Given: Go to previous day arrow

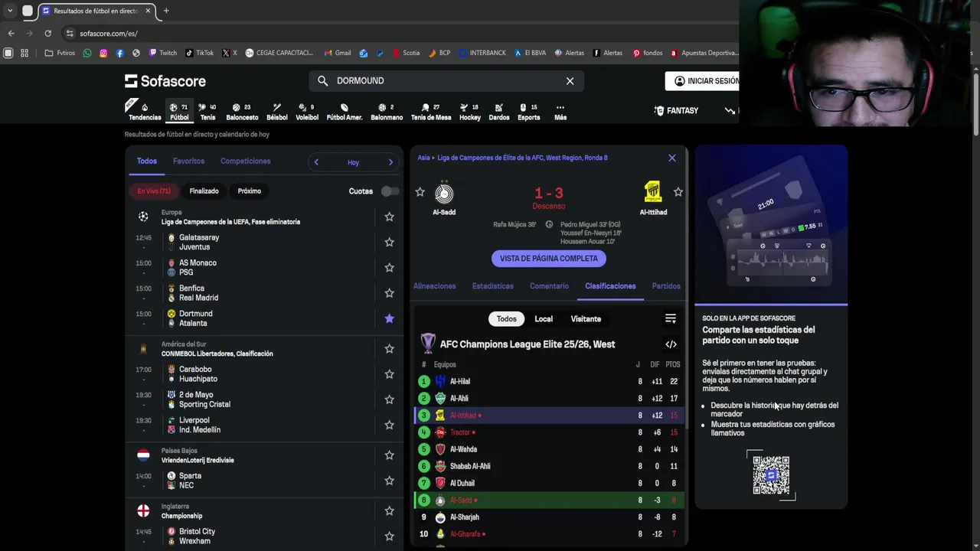Looking at the screenshot, I should tap(316, 162).
